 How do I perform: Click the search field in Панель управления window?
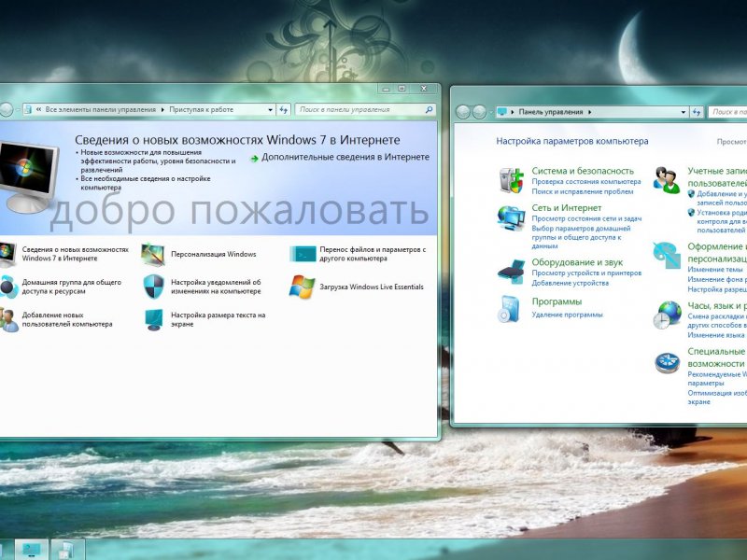(727, 112)
